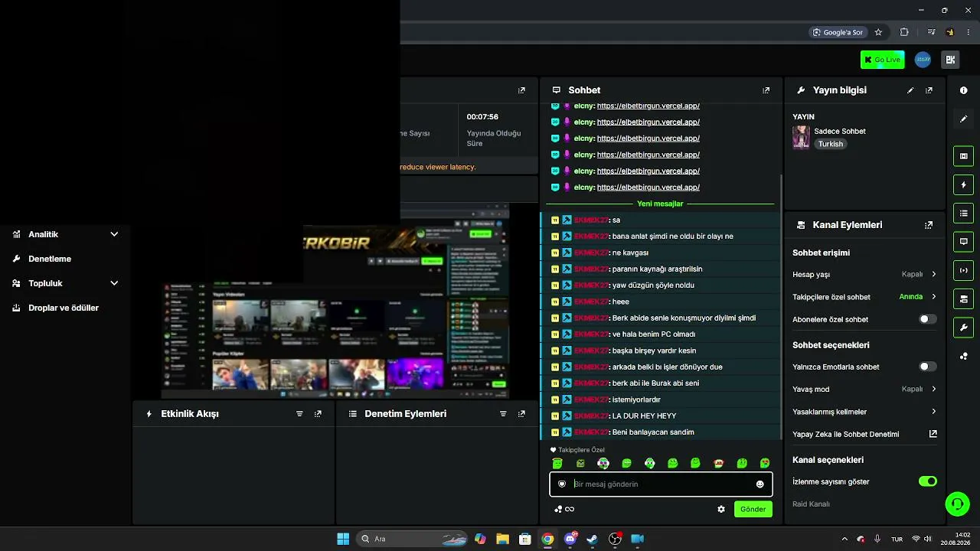
Task: Pop out the Kanal Eylemleri panel
Action: pos(929,225)
